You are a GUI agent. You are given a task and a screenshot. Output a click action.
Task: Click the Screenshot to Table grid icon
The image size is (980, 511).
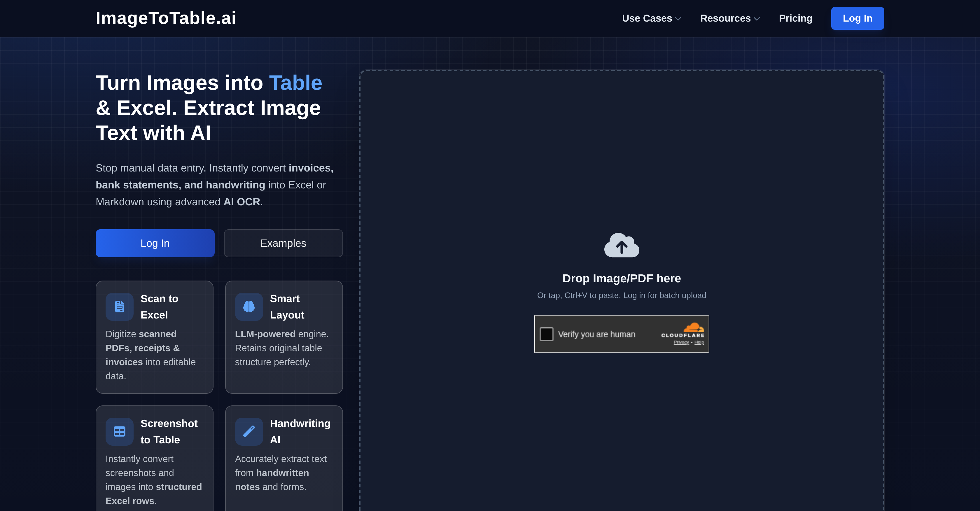pyautogui.click(x=120, y=431)
